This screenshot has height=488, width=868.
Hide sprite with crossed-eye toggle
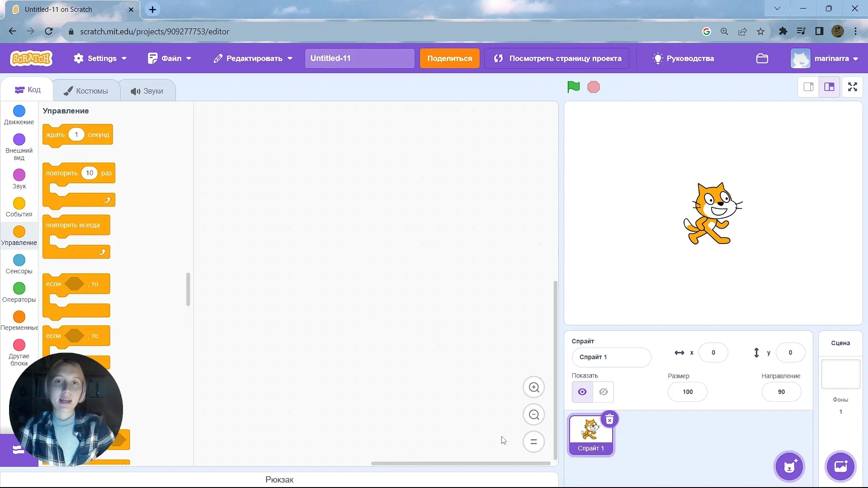point(603,392)
